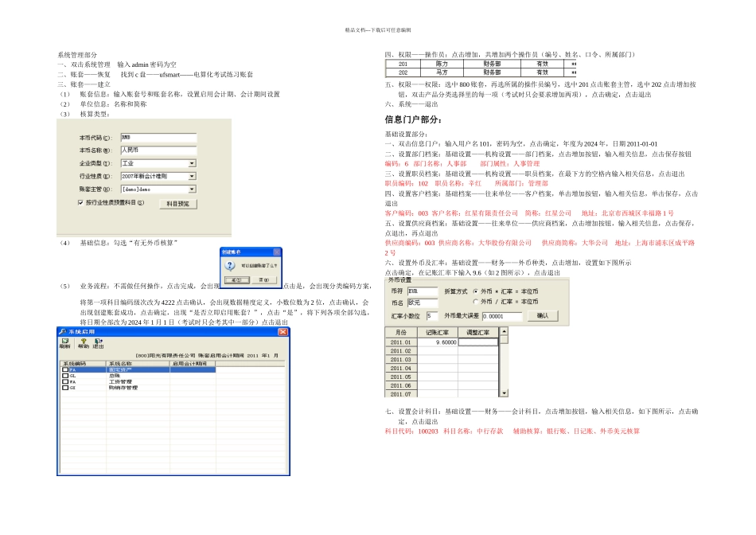The width and height of the screenshot is (756, 535).
Task: Click the 调整汇率 cell for 2011.01
Action: click(x=477, y=342)
